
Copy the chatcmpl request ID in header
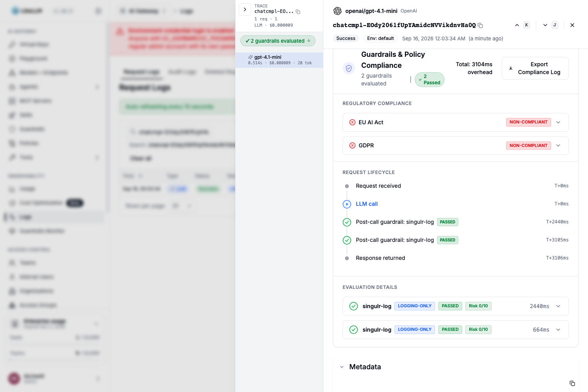(480, 25)
